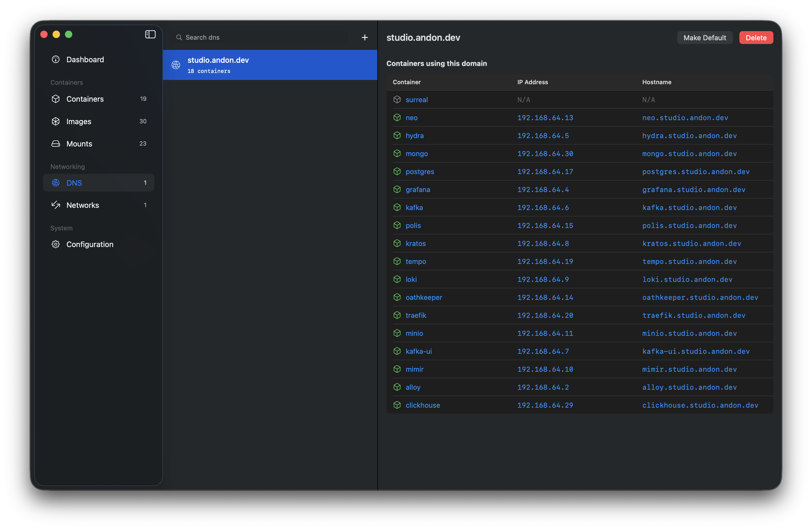Viewport: 812px width, 530px height.
Task: Click IP address 192.168.64.29
Action: tap(545, 405)
